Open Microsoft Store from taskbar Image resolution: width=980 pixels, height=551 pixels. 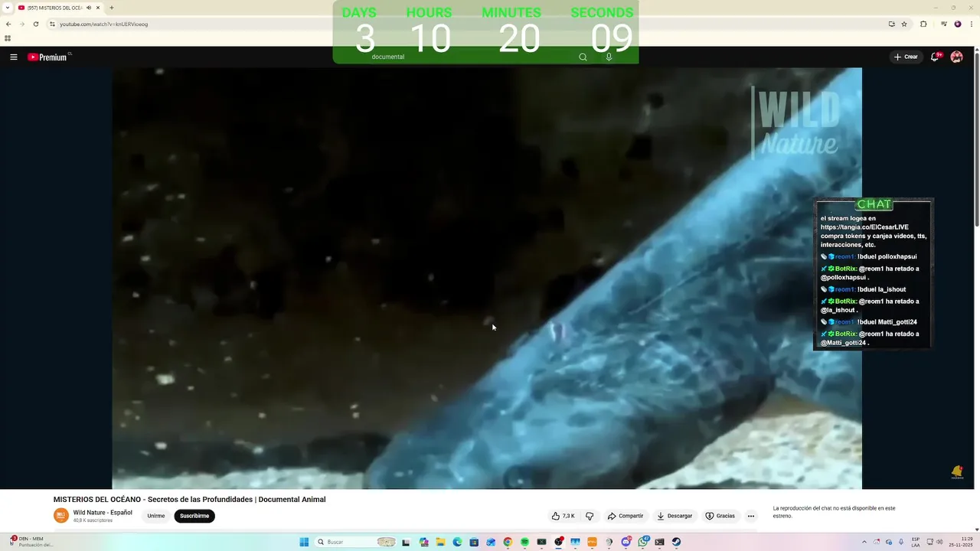(x=474, y=542)
